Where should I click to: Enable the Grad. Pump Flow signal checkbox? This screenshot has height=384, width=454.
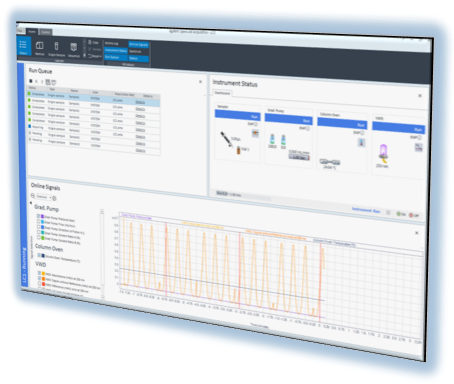tap(38, 221)
